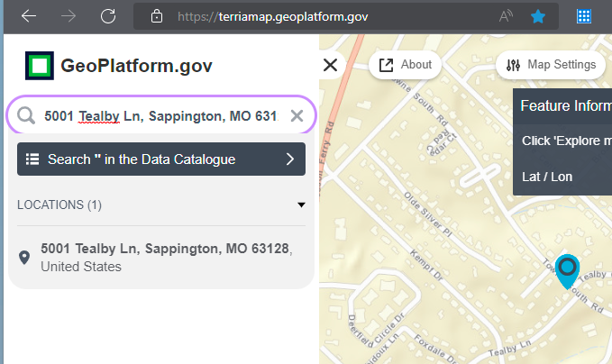
Task: Click the Deerfield Circle Dr label
Action: tap(376, 331)
